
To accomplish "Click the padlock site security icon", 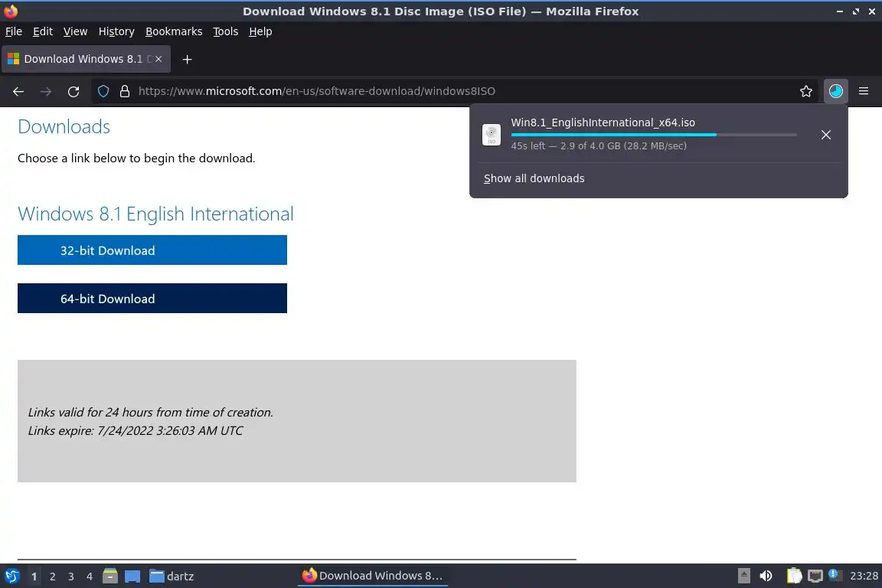I will point(125,91).
